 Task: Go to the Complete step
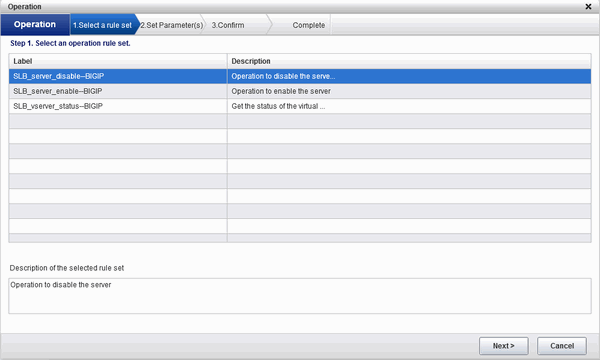[308, 25]
